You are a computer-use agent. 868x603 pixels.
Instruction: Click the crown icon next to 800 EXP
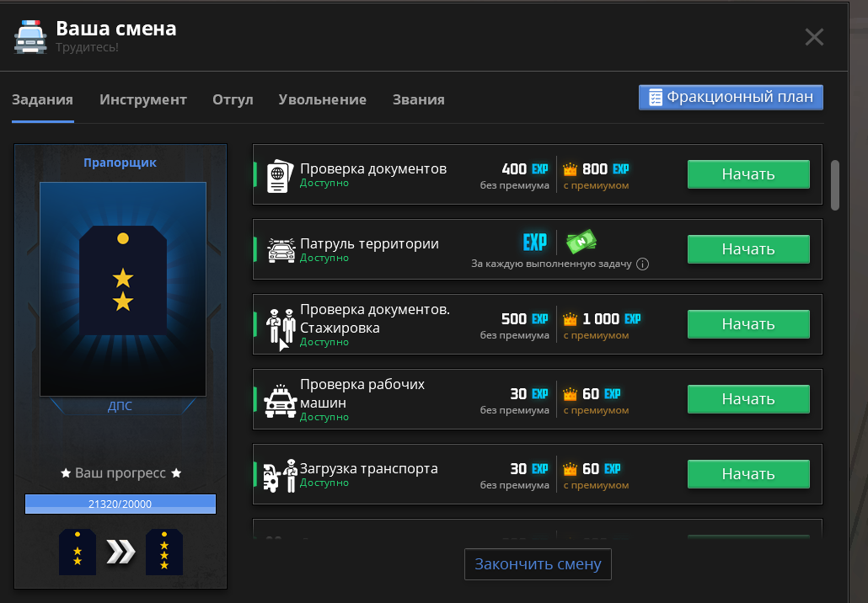pos(570,168)
